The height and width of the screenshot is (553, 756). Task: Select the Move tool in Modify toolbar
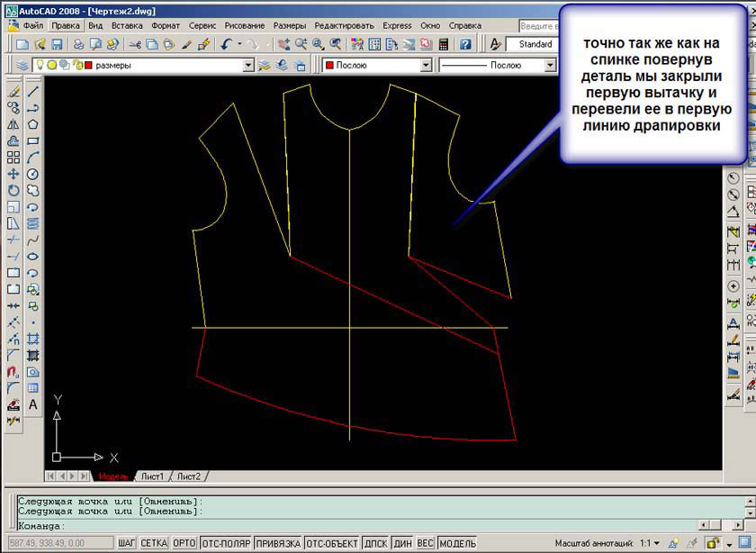(13, 174)
